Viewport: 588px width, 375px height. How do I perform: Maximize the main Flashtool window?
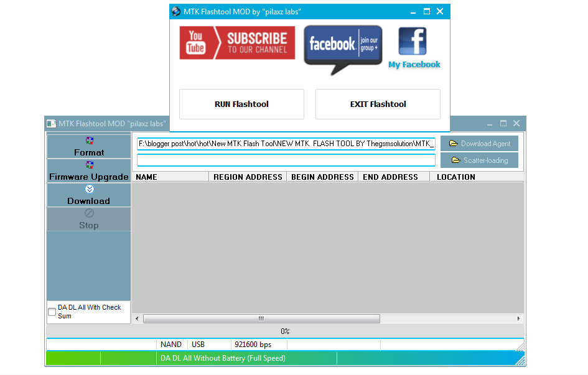coord(503,123)
